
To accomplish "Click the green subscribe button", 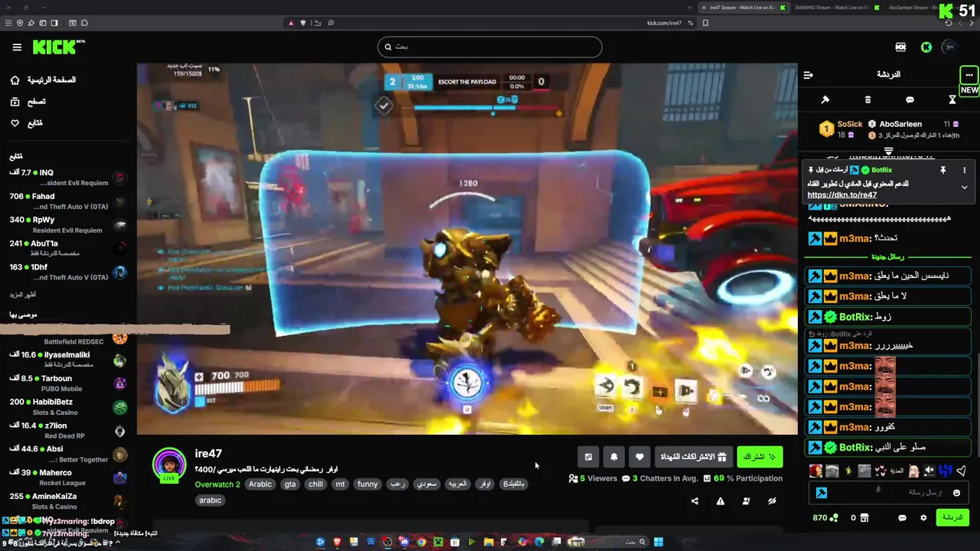I will coord(759,457).
